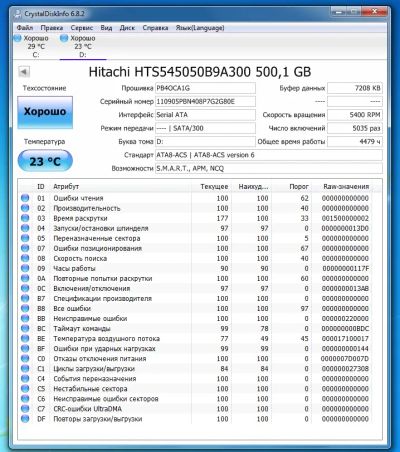Open the Язык(Language) menu
The width and height of the screenshot is (400, 452).
200,28
